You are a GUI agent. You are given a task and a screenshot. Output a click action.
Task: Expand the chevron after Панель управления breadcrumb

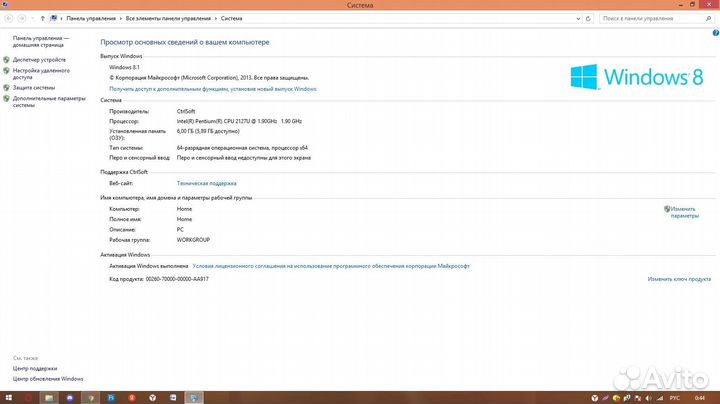point(122,18)
